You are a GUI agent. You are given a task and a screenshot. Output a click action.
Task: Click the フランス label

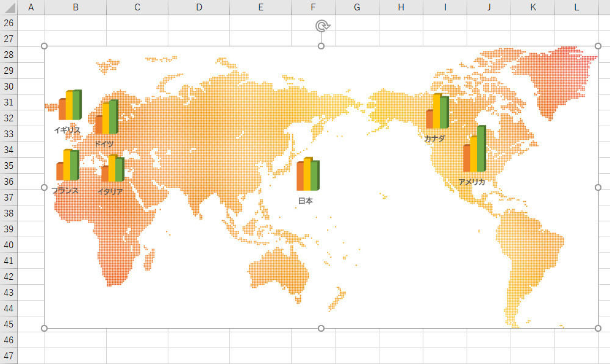pos(65,191)
